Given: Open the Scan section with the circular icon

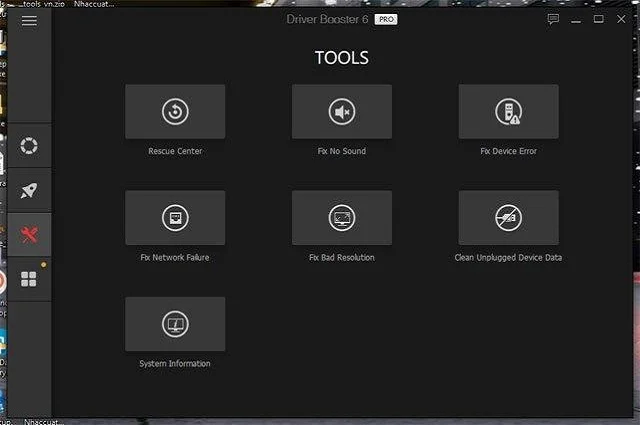Looking at the screenshot, I should pos(29,145).
